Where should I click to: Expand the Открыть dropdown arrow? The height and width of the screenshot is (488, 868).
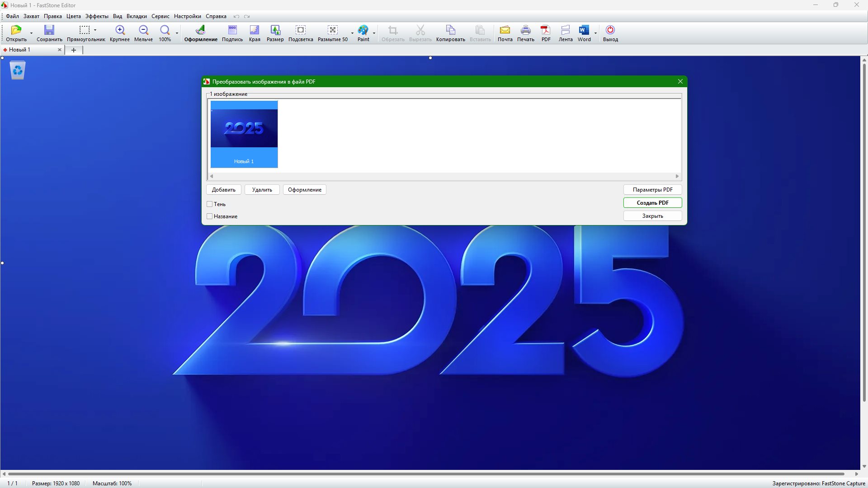pos(31,33)
